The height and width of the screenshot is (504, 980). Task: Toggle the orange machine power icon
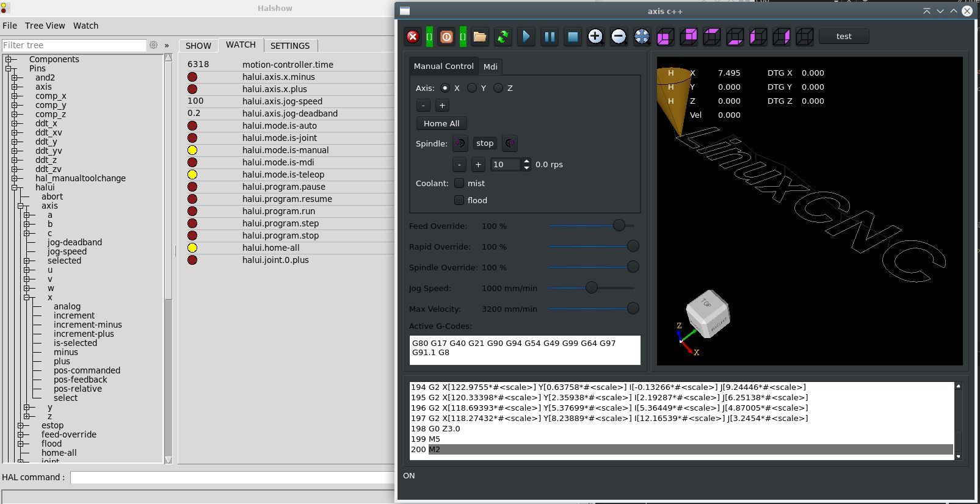[446, 37]
